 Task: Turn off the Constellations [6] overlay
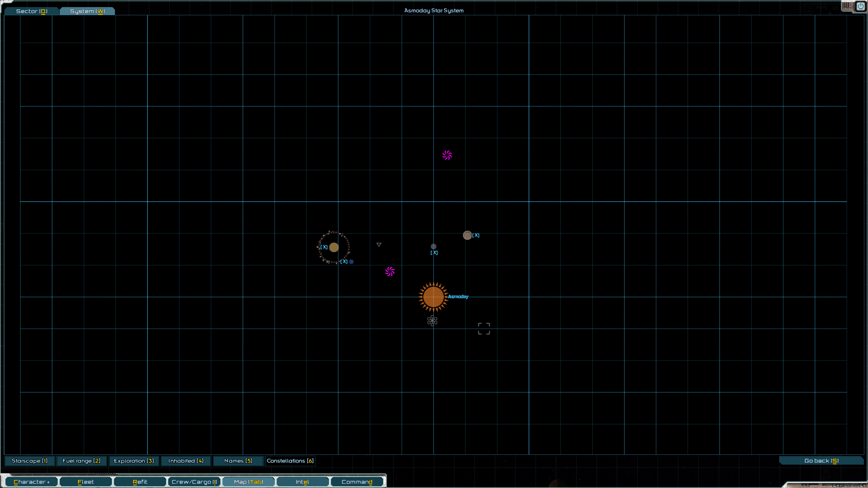(x=290, y=461)
